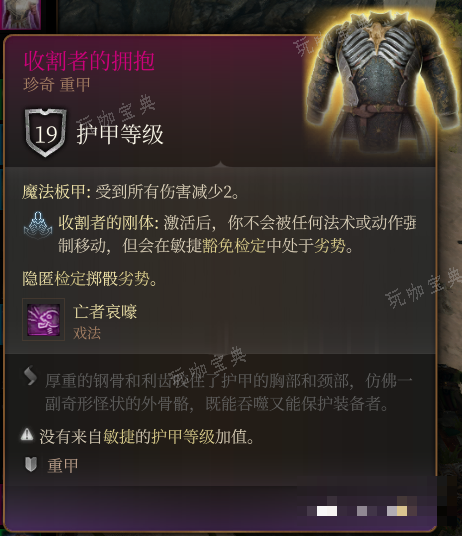The height and width of the screenshot is (536, 462).
Task: Click the warning triangle icon beside 没有来自敏捷
Action: (27, 434)
